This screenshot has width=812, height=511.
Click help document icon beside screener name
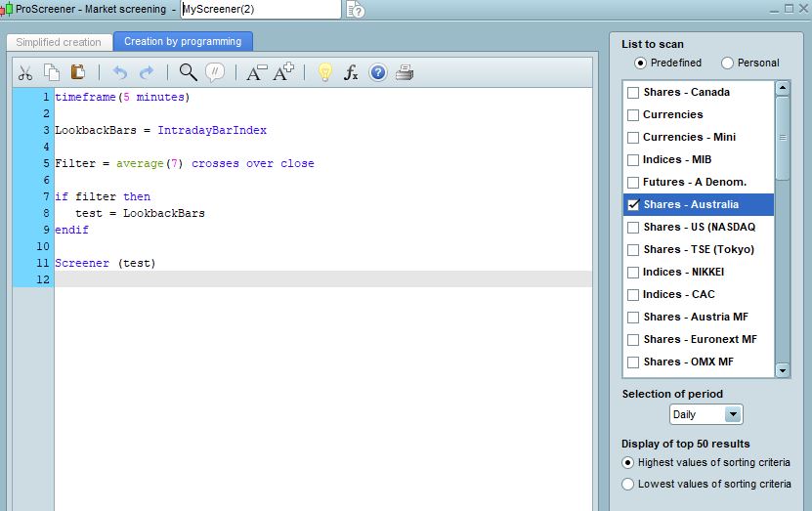tap(356, 10)
